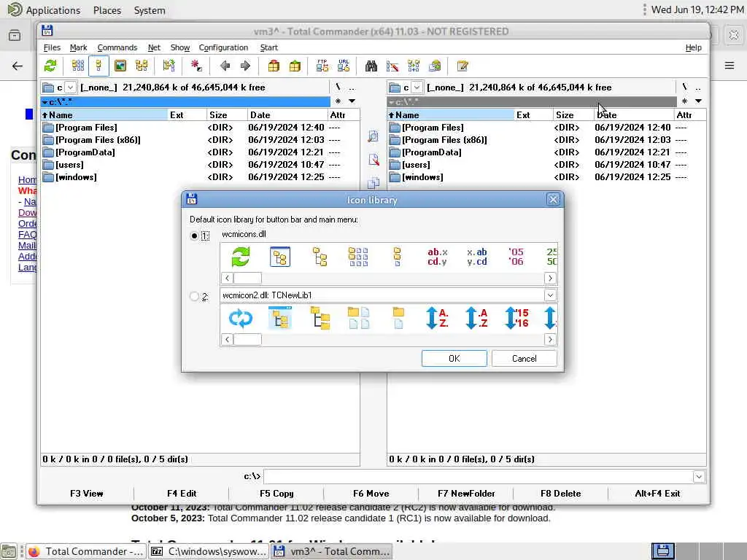Click into the c:\> command line field
This screenshot has width=747, height=560.
479,477
